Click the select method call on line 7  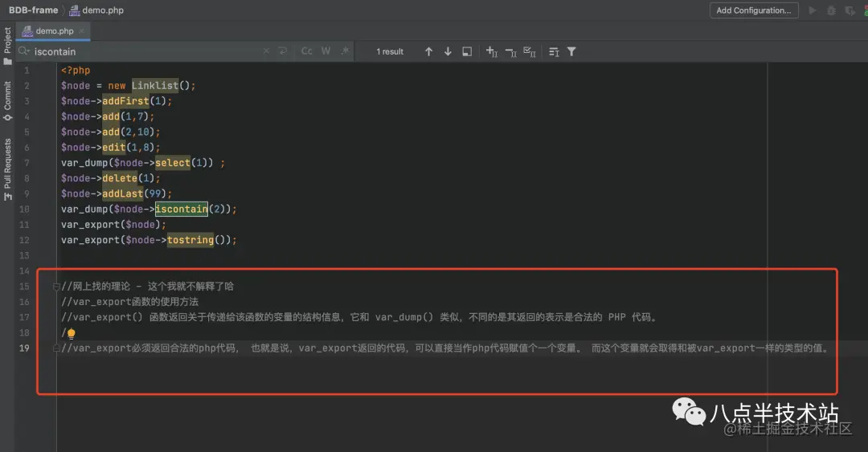(x=173, y=163)
